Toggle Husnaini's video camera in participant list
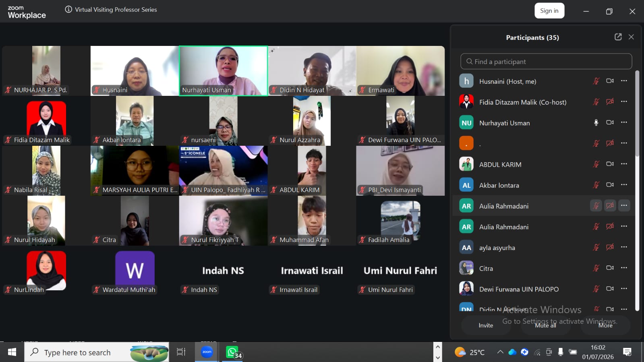The width and height of the screenshot is (644, 362). [x=610, y=81]
